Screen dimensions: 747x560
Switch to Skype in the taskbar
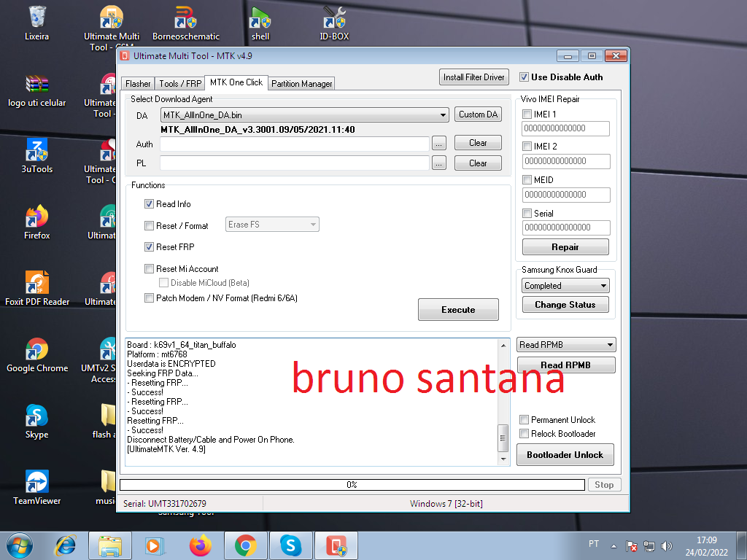click(290, 545)
